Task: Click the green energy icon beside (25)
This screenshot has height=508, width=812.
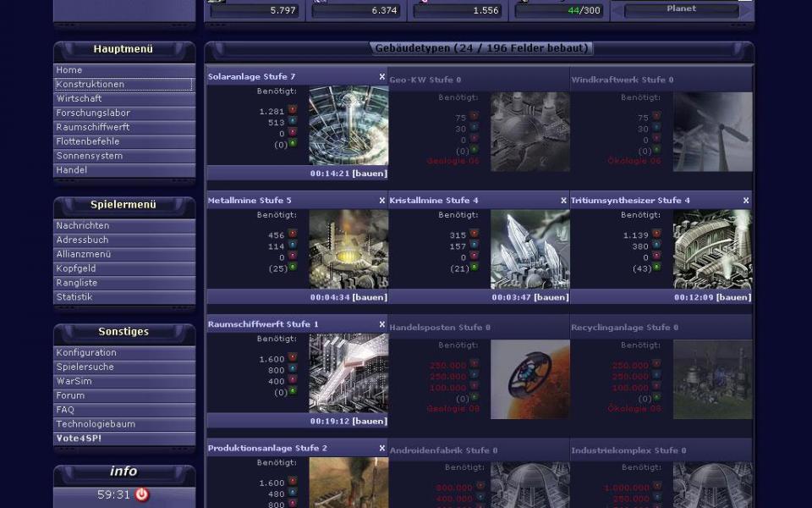Action: pos(293,268)
